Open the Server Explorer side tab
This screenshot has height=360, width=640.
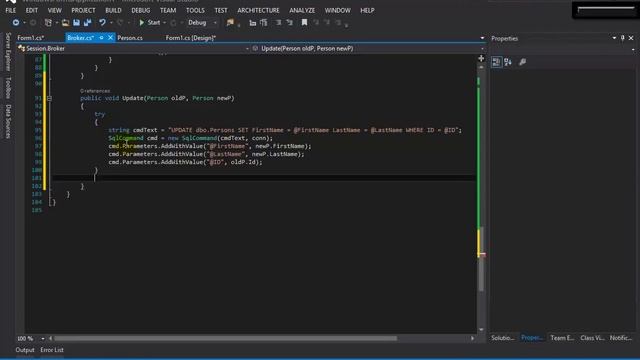8,52
